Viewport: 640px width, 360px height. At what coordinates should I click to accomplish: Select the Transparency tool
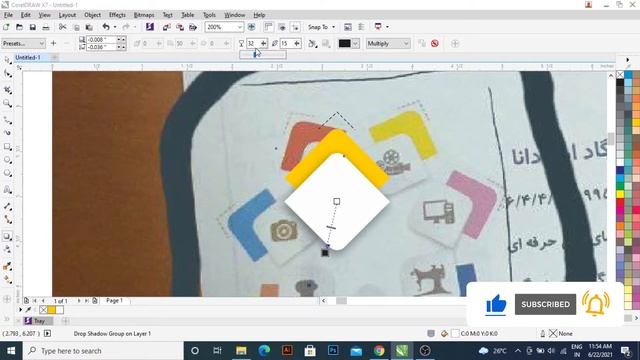[7, 249]
